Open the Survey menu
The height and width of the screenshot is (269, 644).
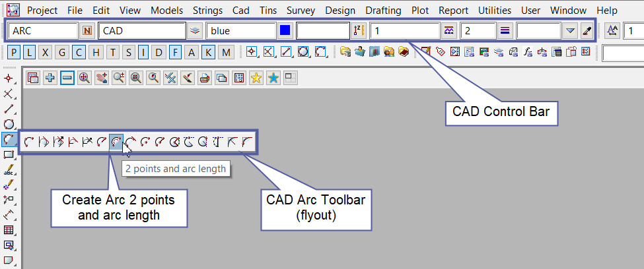pos(301,11)
